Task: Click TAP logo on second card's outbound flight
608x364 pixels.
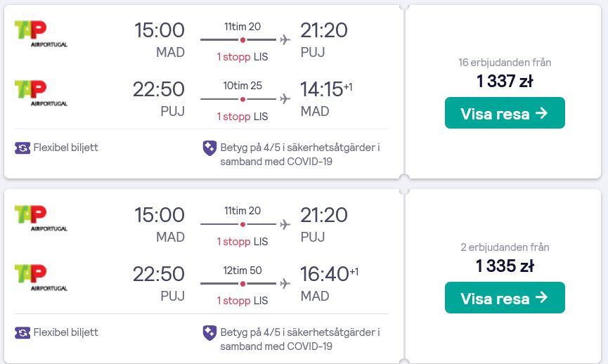Action: (x=41, y=219)
